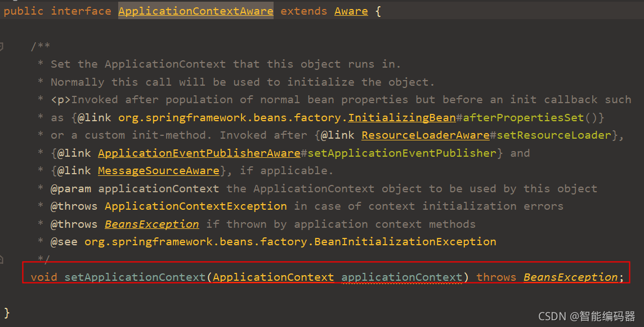Click the 'void' return type

click(44, 277)
